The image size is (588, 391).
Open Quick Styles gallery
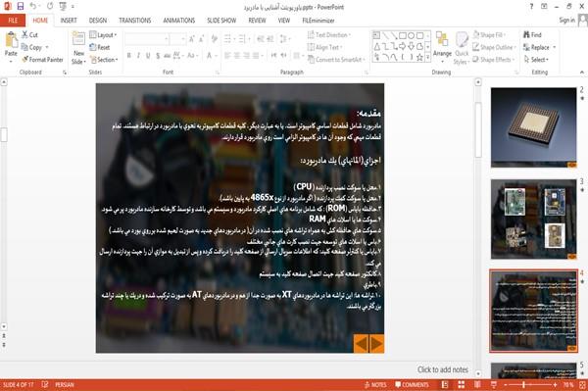462,48
